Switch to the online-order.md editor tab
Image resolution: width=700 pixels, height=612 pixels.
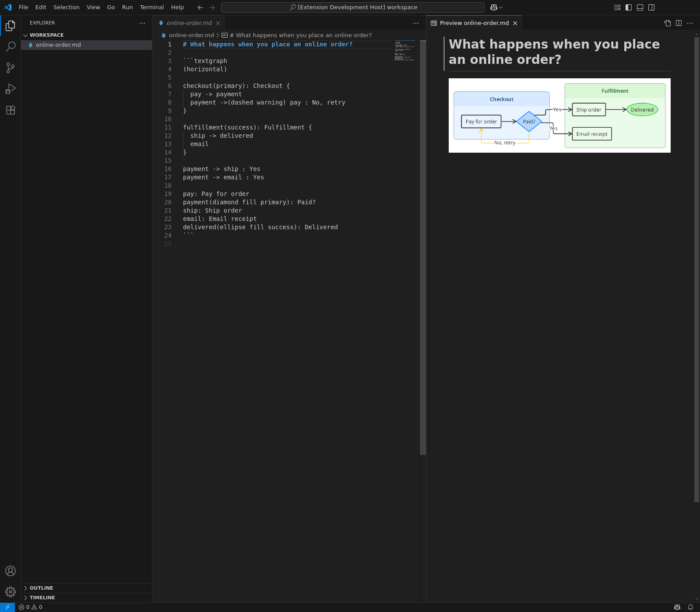tap(189, 23)
